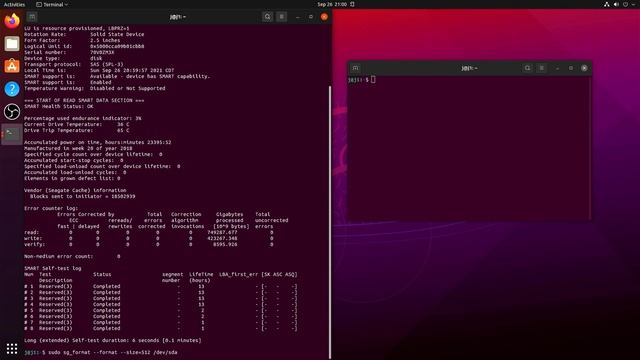Click the 'Rotation Rate:' line
This screenshot has height=360, width=640.
(84, 34)
